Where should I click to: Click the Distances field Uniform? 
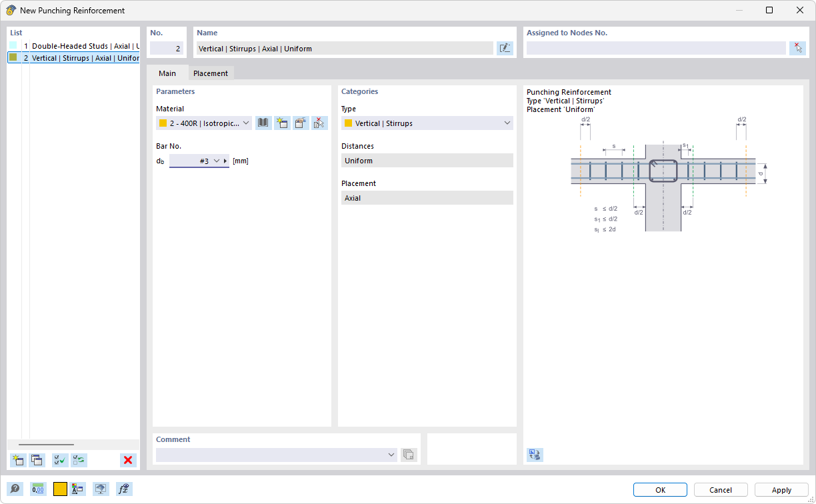point(427,161)
